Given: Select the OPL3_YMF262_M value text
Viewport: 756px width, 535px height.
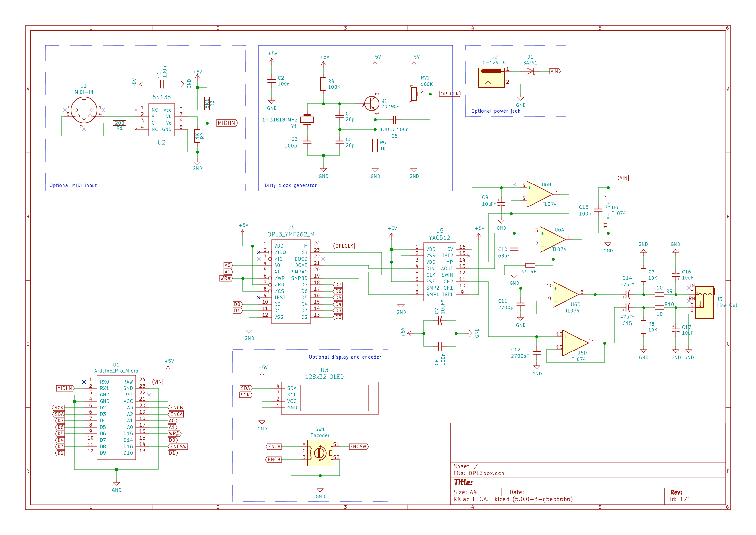Looking at the screenshot, I should tap(291, 234).
